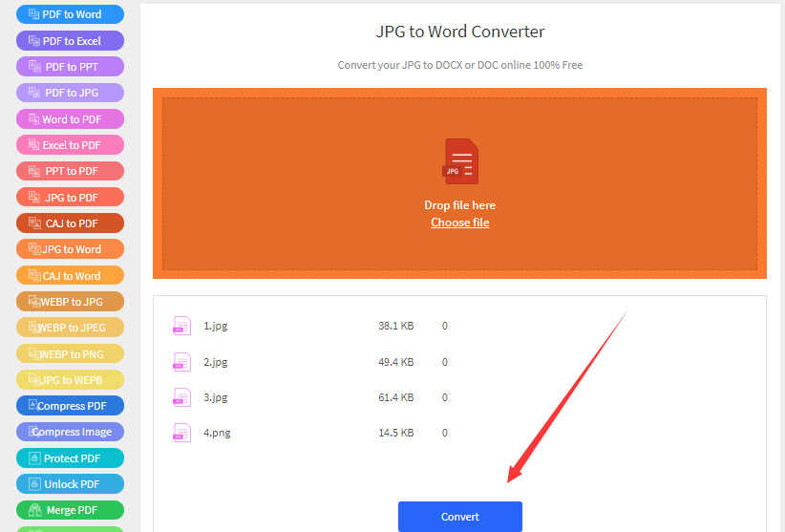Click the JPG to Word Converter heading
785x532 pixels.
460,32
